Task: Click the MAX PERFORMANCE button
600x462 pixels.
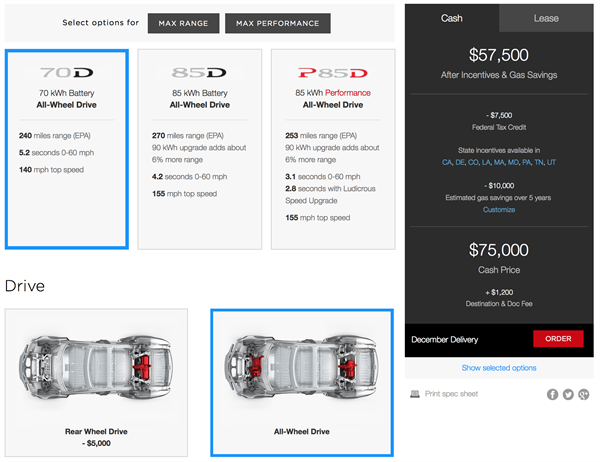Action: tap(278, 23)
